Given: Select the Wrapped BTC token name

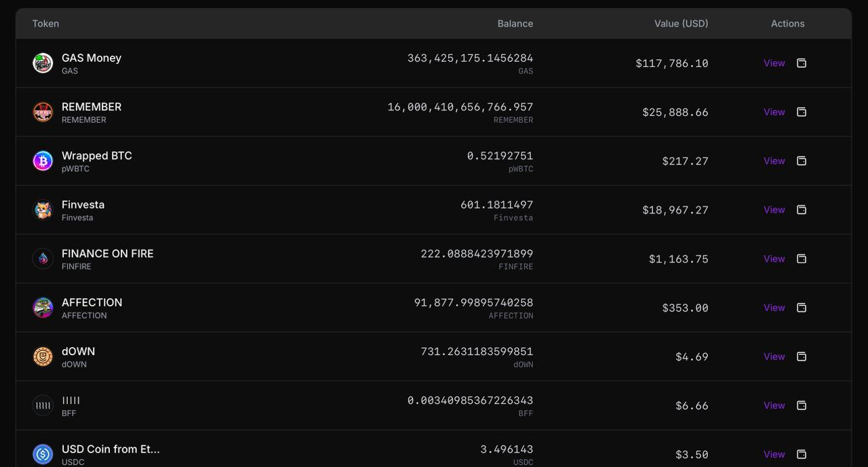Looking at the screenshot, I should (97, 156).
